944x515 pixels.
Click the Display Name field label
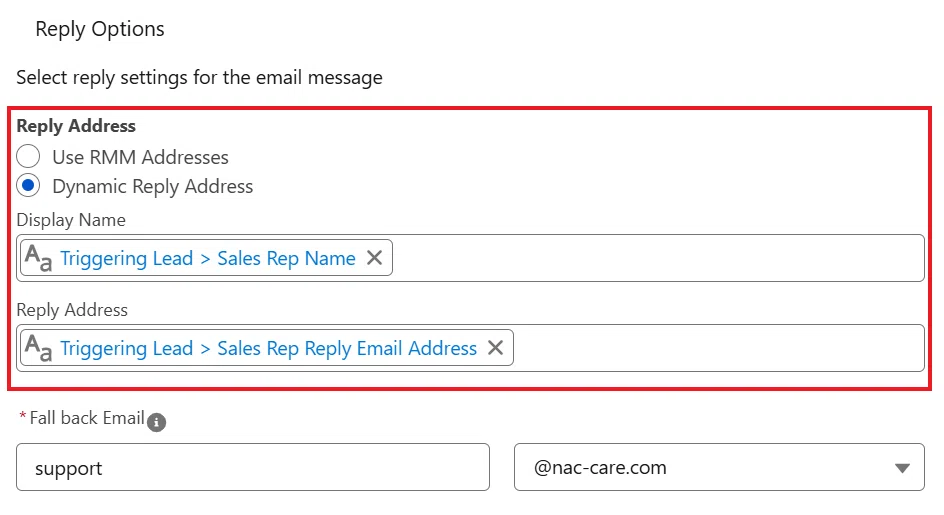(x=71, y=220)
